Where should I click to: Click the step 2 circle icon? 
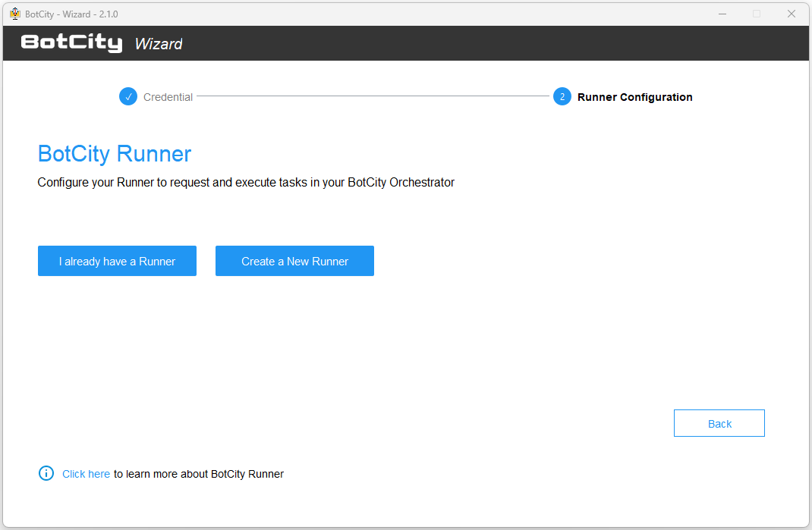click(562, 96)
